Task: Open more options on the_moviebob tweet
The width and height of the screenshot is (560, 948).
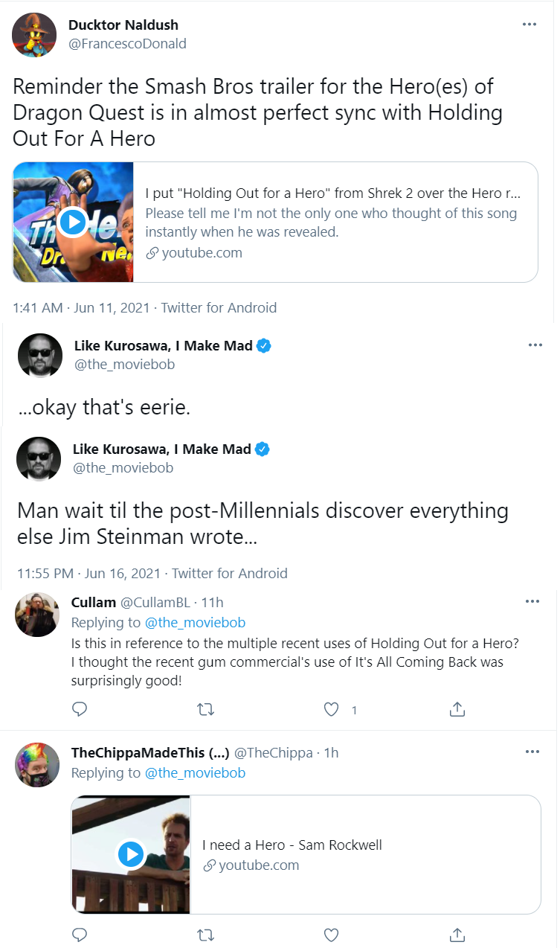Action: point(535,345)
